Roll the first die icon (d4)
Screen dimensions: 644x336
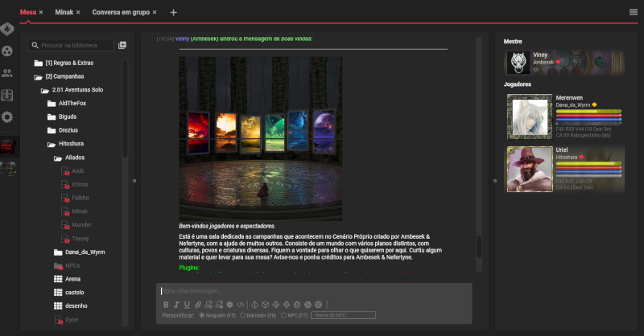[254, 305]
